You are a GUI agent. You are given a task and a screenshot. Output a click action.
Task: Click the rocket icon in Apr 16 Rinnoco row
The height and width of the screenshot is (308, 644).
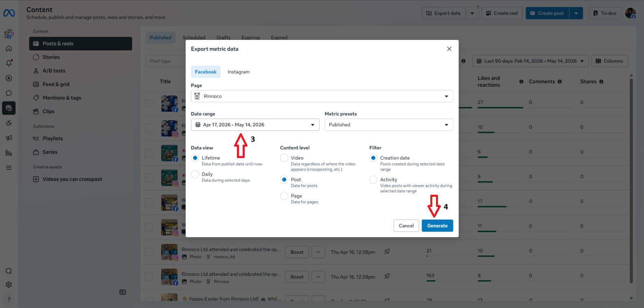click(x=387, y=276)
